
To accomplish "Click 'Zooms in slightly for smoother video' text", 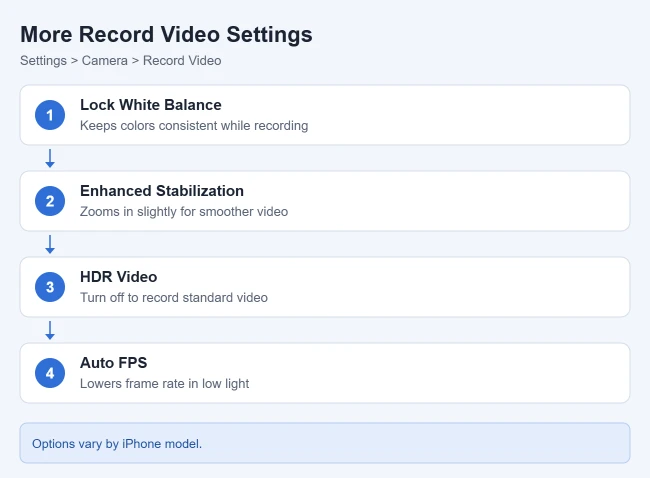I will pos(184,211).
